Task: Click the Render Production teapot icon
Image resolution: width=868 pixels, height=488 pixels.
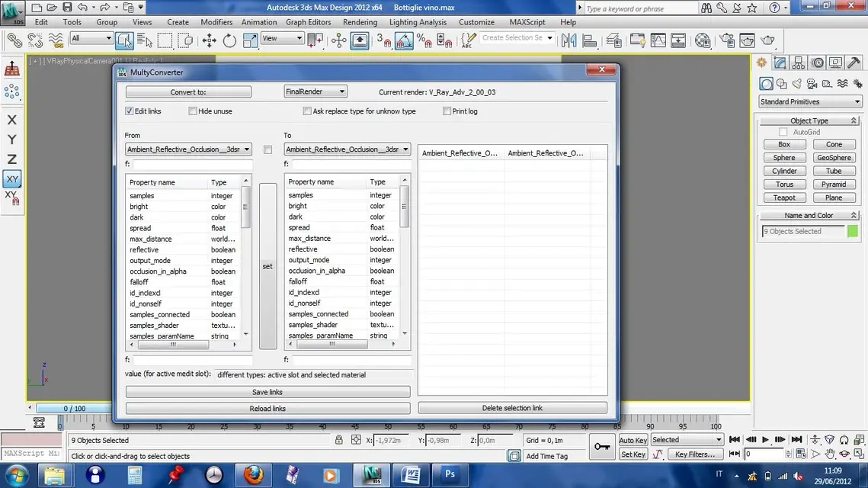Action: [768, 40]
